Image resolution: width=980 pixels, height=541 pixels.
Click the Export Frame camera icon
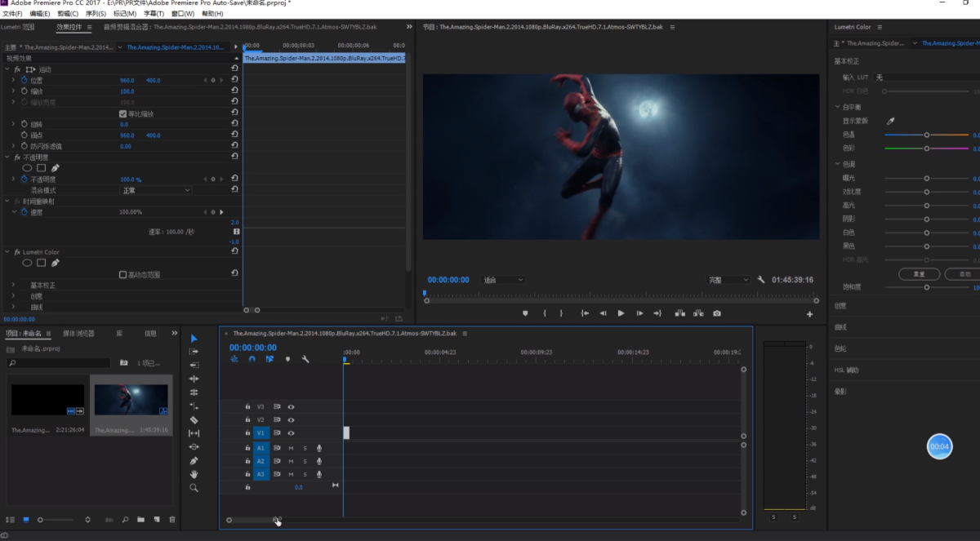pos(716,313)
